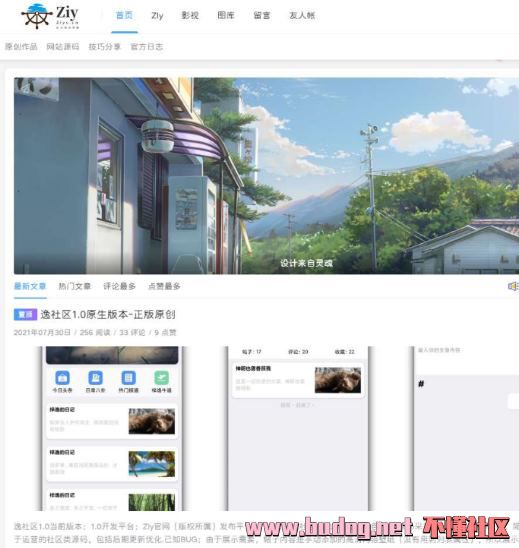The height and width of the screenshot is (548, 519).
Task: Open the 首页 navigation tab
Action: click(x=124, y=15)
